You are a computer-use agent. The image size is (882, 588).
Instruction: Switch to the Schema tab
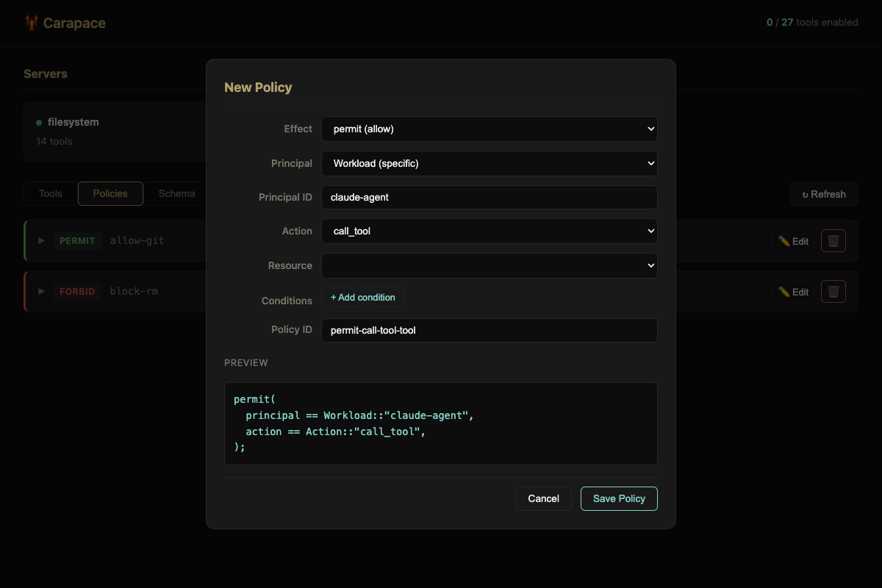(176, 193)
